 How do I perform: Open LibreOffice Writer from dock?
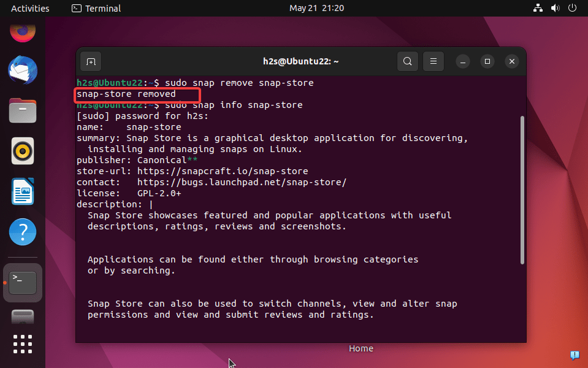pos(23,191)
